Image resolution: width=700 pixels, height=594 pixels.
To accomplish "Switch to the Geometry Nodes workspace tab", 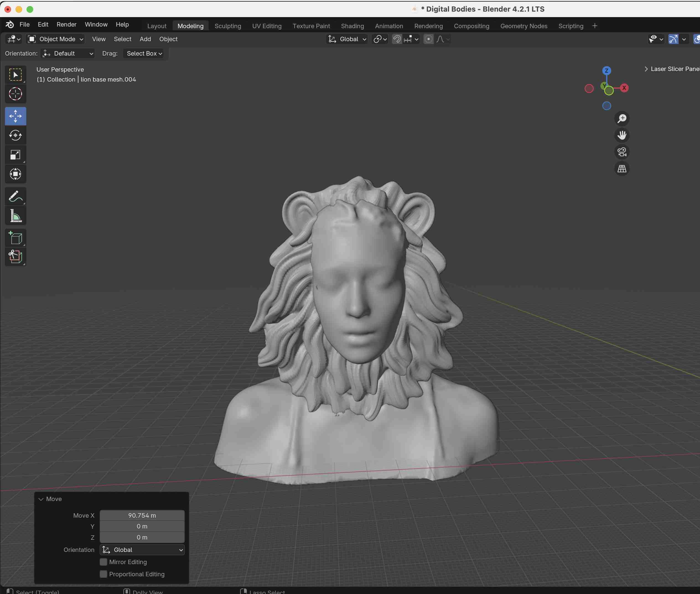I will [x=524, y=26].
